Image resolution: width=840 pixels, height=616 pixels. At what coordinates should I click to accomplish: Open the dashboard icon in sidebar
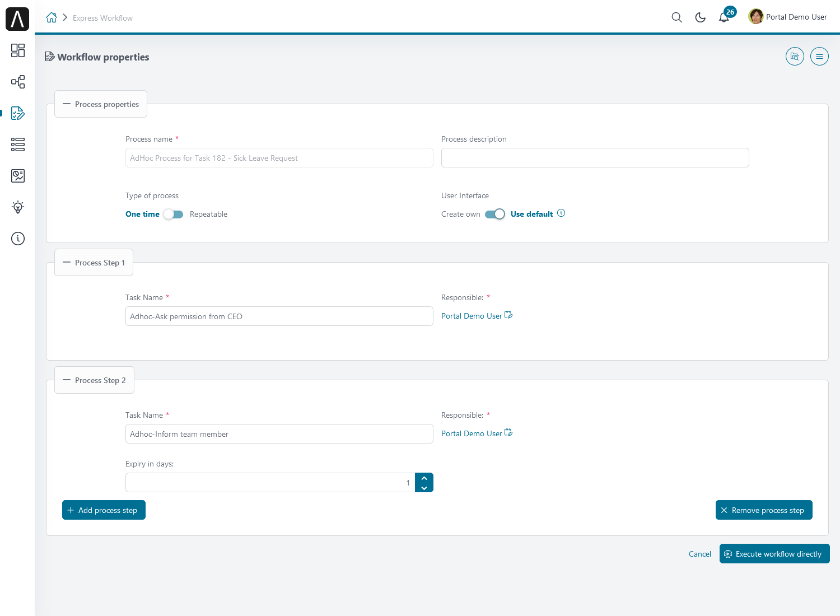18,50
